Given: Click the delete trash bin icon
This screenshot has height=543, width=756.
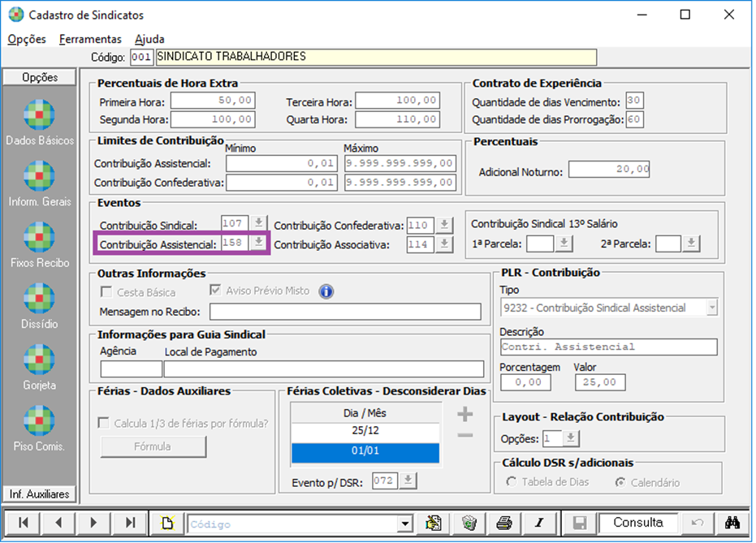Looking at the screenshot, I should coord(469,523).
